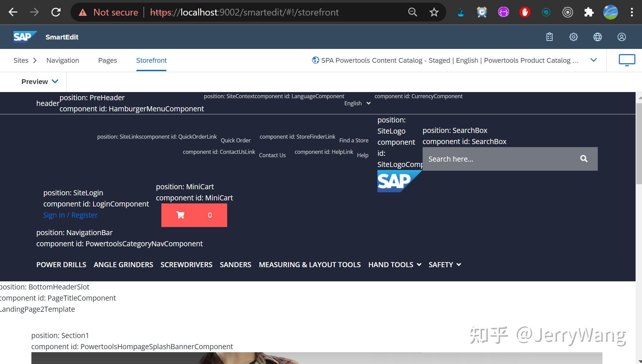Open the catalog selector chevron
Screen dimensions: 642x364
594,60
